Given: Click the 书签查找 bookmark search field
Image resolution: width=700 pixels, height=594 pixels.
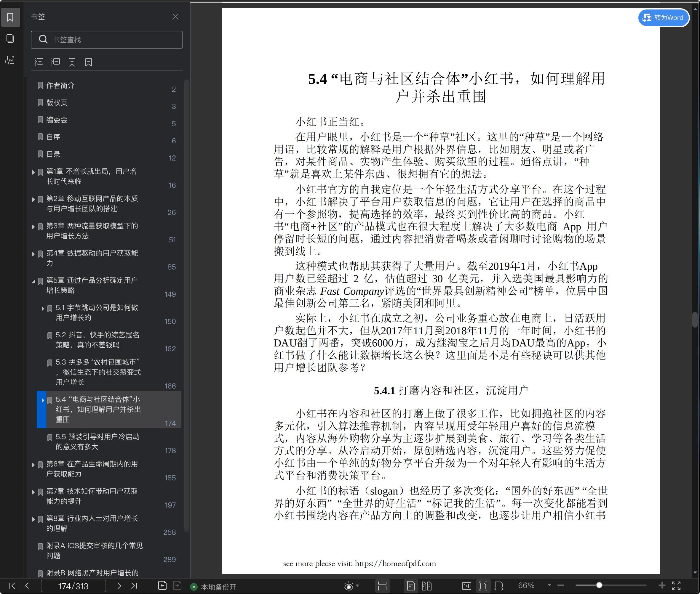Looking at the screenshot, I should click(106, 40).
